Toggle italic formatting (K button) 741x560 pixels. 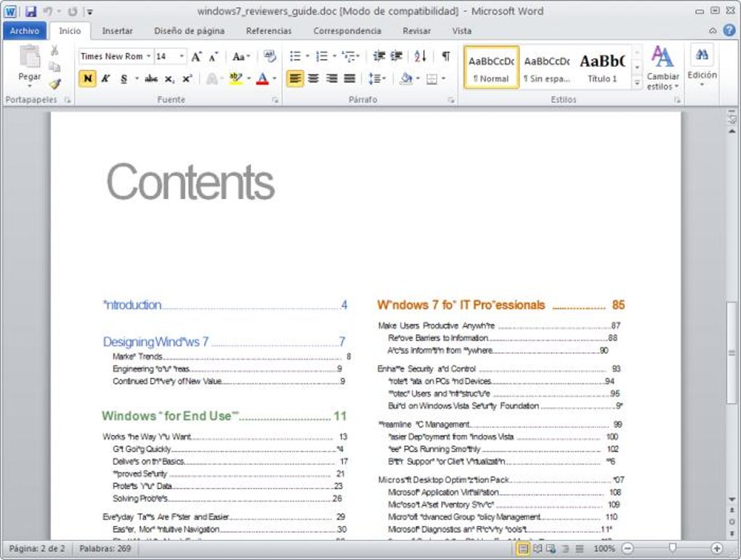tap(105, 79)
